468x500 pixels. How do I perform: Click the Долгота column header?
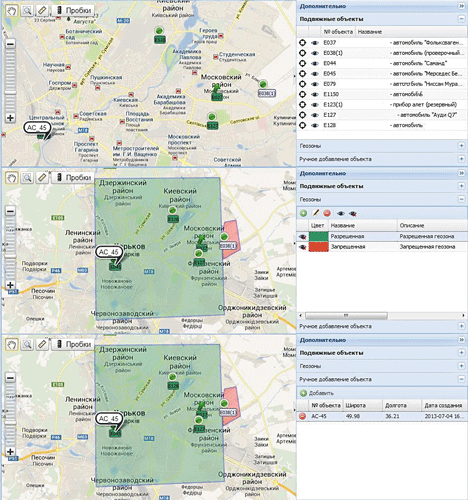coord(402,406)
